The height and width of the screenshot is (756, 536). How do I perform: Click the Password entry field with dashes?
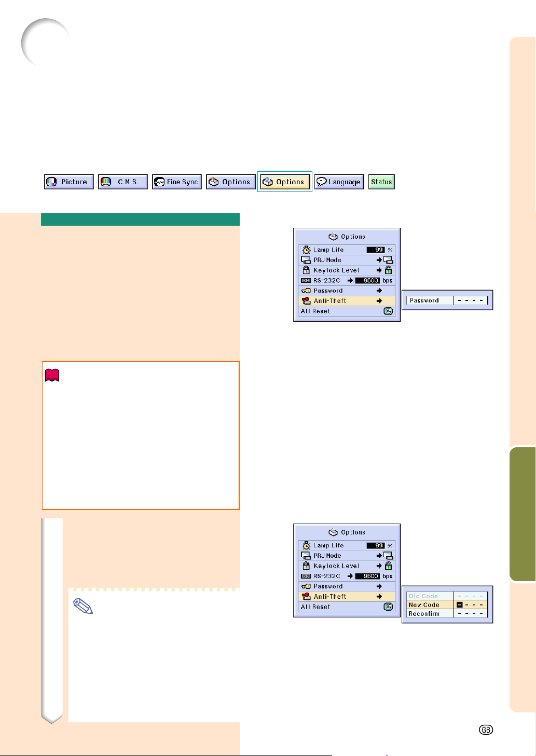[471, 300]
